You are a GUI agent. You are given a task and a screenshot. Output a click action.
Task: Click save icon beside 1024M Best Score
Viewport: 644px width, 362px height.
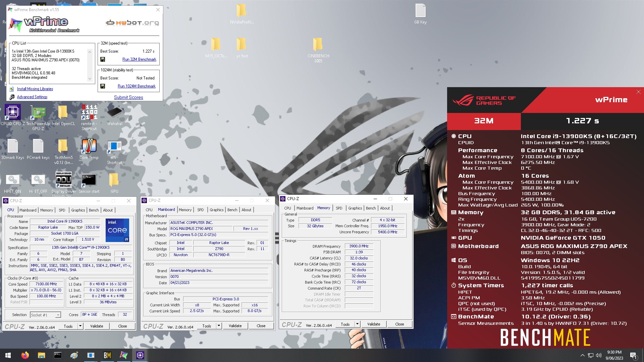pos(103,86)
